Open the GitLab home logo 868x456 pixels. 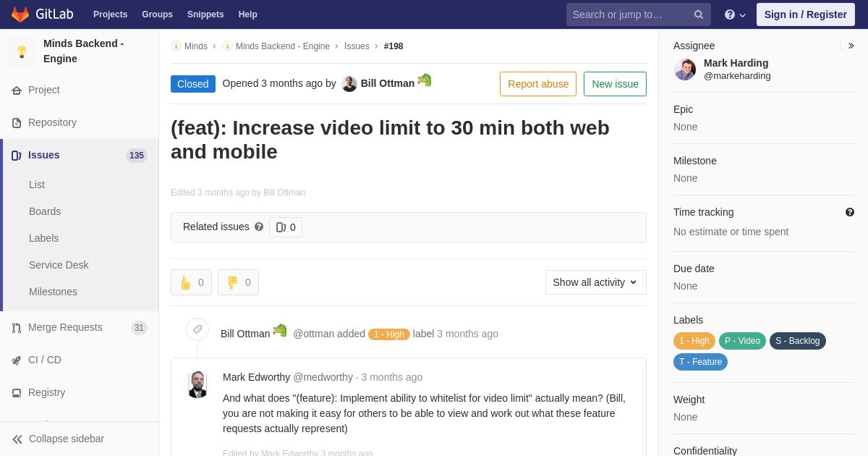(43, 14)
